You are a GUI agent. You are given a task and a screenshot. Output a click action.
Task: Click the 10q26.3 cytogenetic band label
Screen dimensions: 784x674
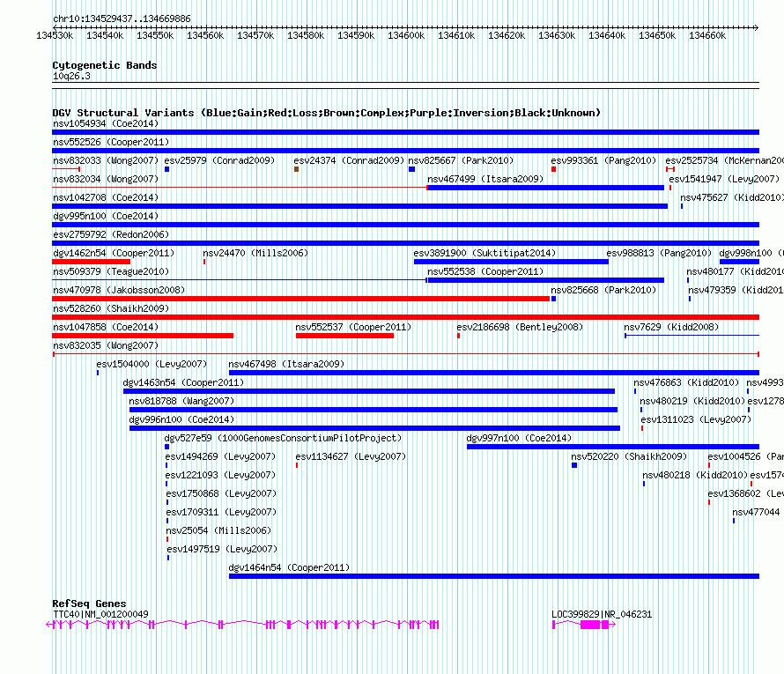click(x=71, y=76)
